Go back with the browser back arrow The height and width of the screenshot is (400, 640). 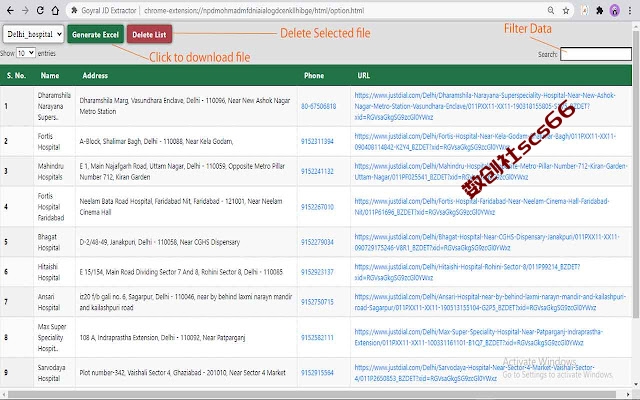point(10,11)
